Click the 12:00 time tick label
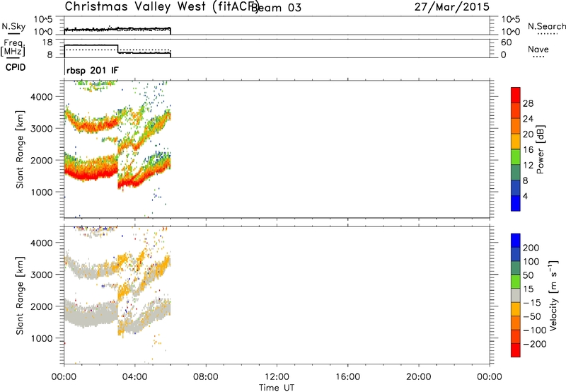The width and height of the screenshot is (566, 392). 277,377
